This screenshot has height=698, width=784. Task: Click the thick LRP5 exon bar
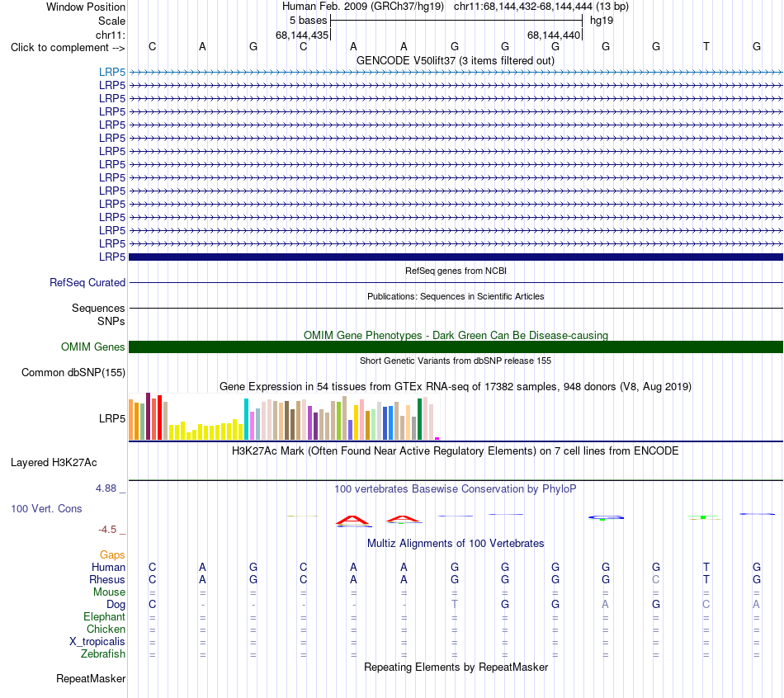click(456, 257)
